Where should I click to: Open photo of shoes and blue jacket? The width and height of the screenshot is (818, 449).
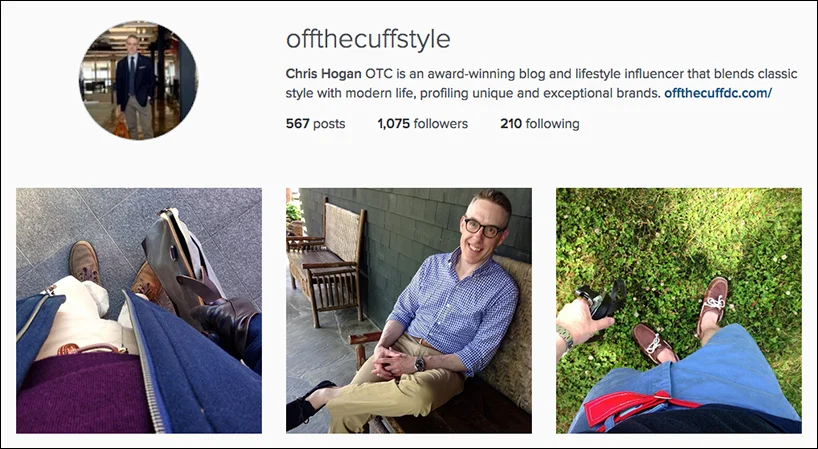pyautogui.click(x=139, y=311)
